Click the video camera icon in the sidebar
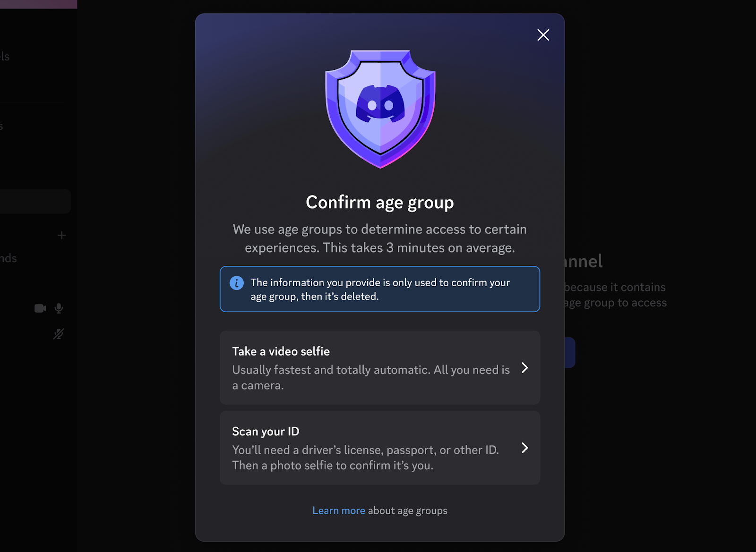The image size is (756, 552). (40, 308)
